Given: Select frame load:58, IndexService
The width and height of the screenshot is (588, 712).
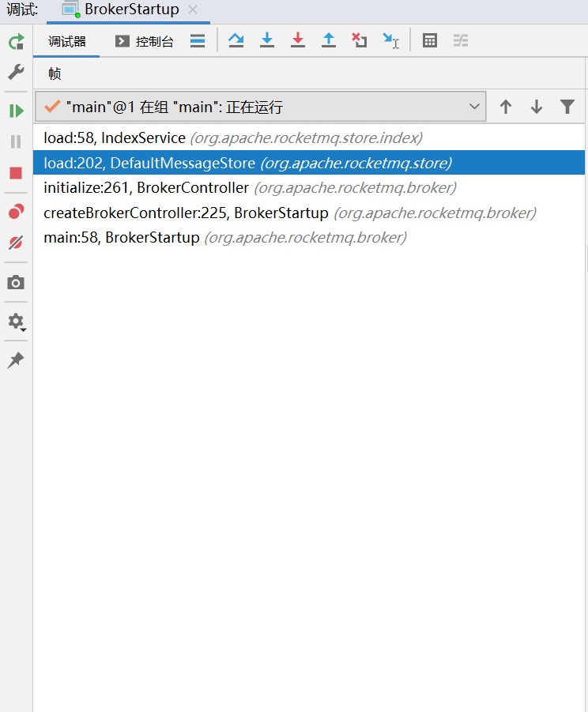Looking at the screenshot, I should 309,138.
